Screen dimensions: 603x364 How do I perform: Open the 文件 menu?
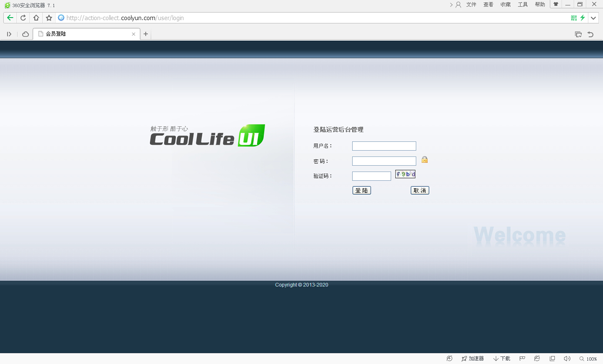[472, 5]
